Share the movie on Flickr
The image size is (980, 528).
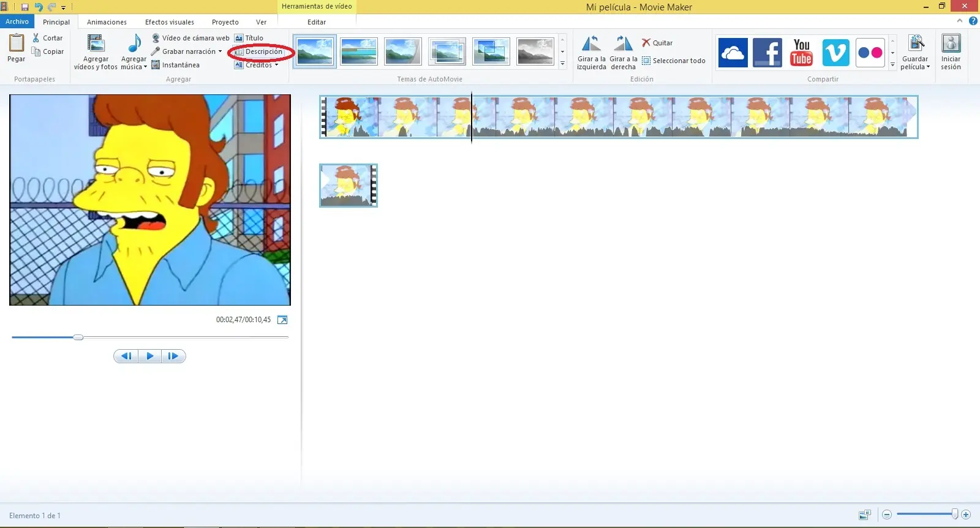pos(870,53)
